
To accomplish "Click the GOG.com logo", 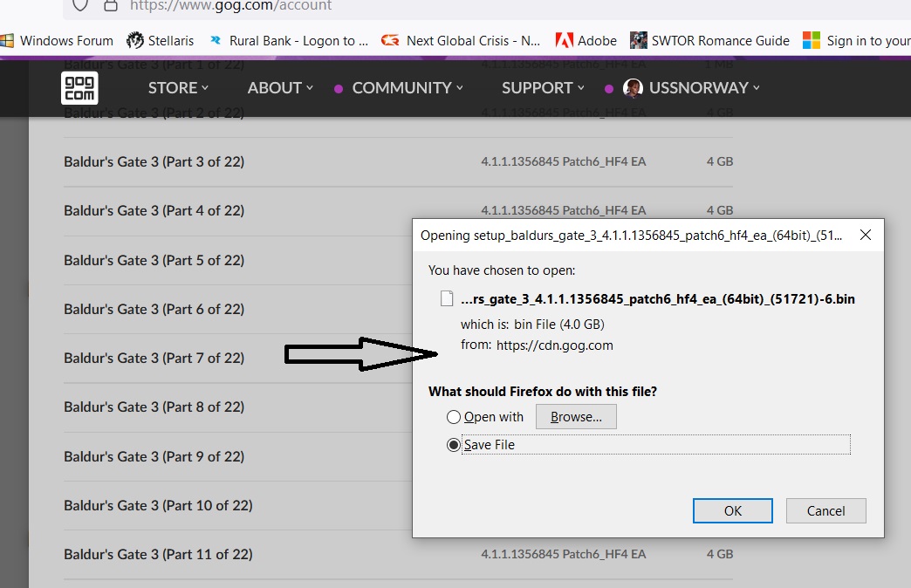I will pos(79,88).
